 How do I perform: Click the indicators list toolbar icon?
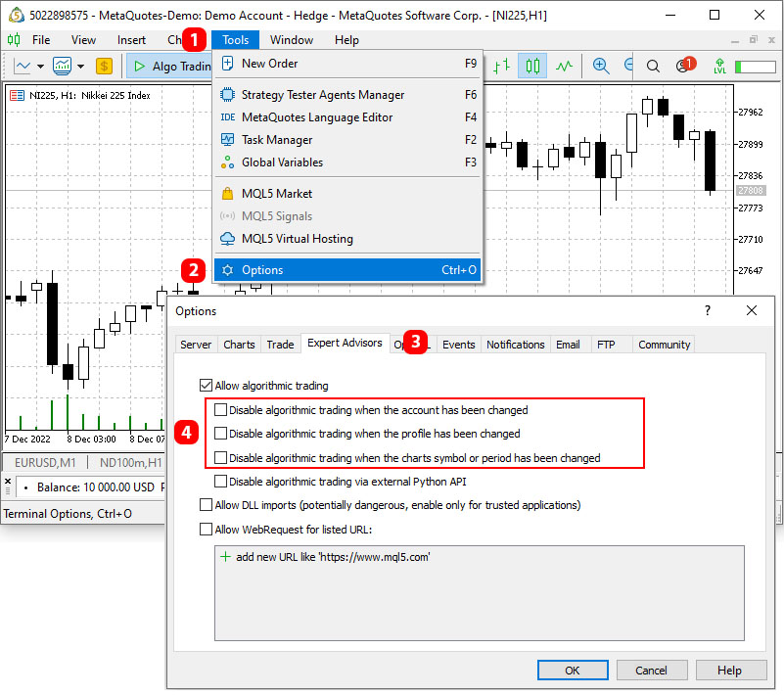tap(62, 66)
